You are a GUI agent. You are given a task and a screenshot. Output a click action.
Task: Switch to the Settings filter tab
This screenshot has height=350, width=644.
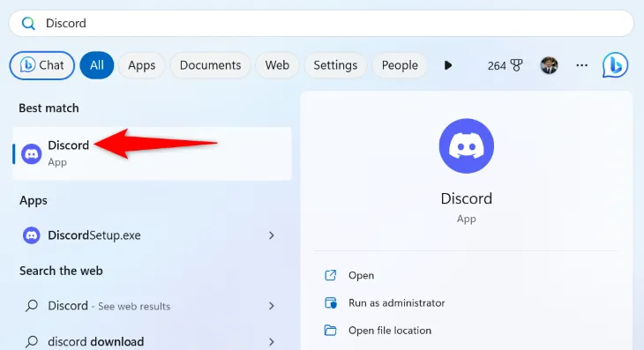coord(335,65)
